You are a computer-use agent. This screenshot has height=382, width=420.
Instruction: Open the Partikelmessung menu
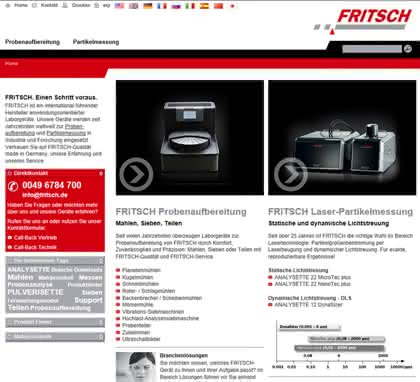(96, 42)
